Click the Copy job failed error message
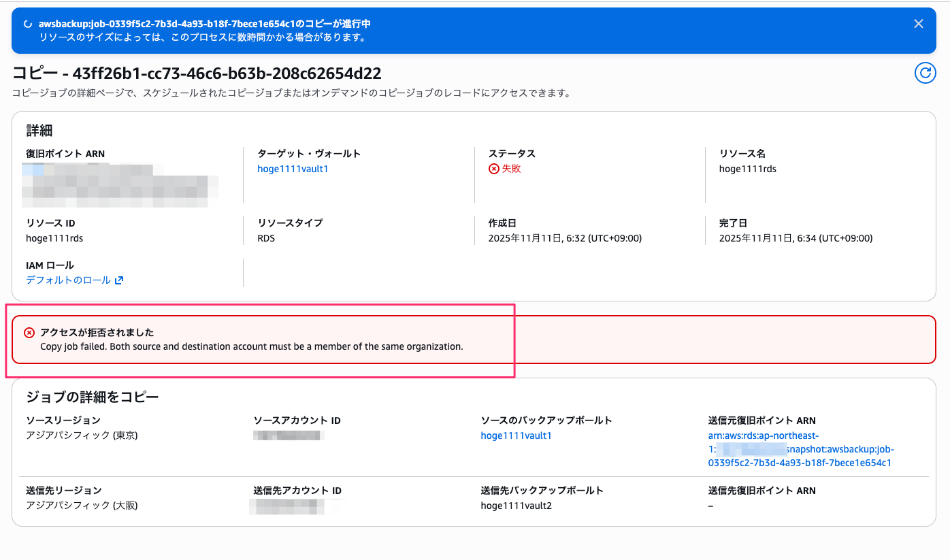 tap(251, 346)
